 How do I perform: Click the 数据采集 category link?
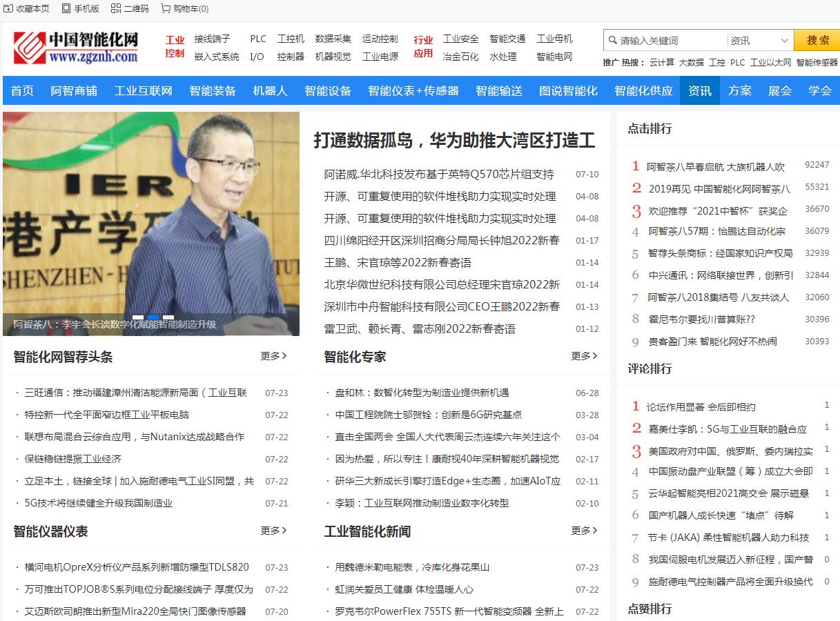point(333,39)
